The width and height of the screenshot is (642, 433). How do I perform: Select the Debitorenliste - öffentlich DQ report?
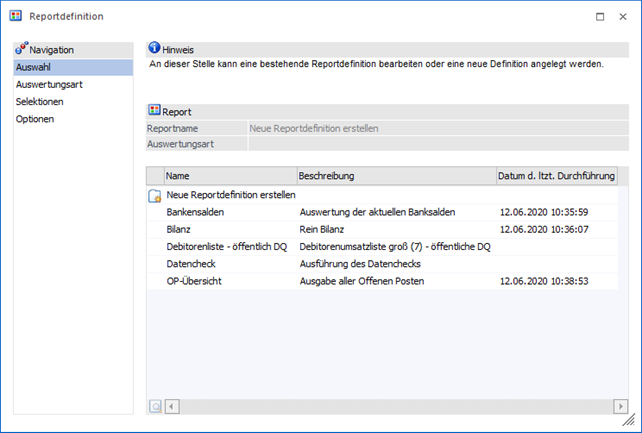tap(227, 246)
